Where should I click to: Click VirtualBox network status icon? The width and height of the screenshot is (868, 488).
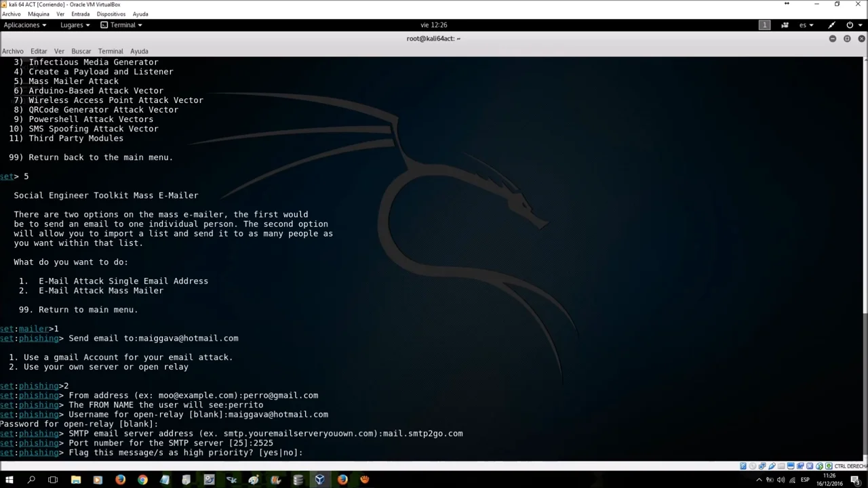pyautogui.click(x=762, y=466)
